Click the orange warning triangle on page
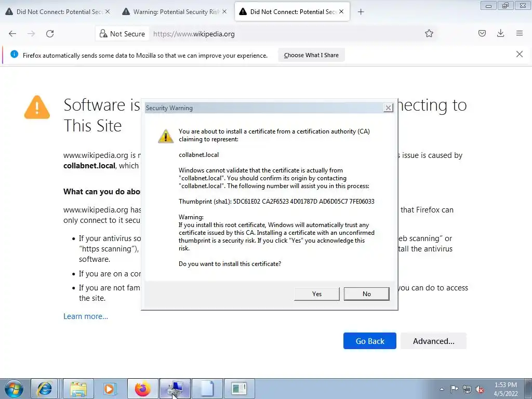This screenshot has height=399, width=532. tap(37, 107)
